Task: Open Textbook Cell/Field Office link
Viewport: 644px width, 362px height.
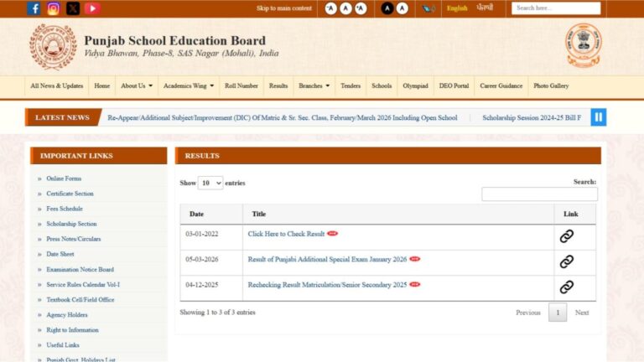Action: pyautogui.click(x=80, y=300)
